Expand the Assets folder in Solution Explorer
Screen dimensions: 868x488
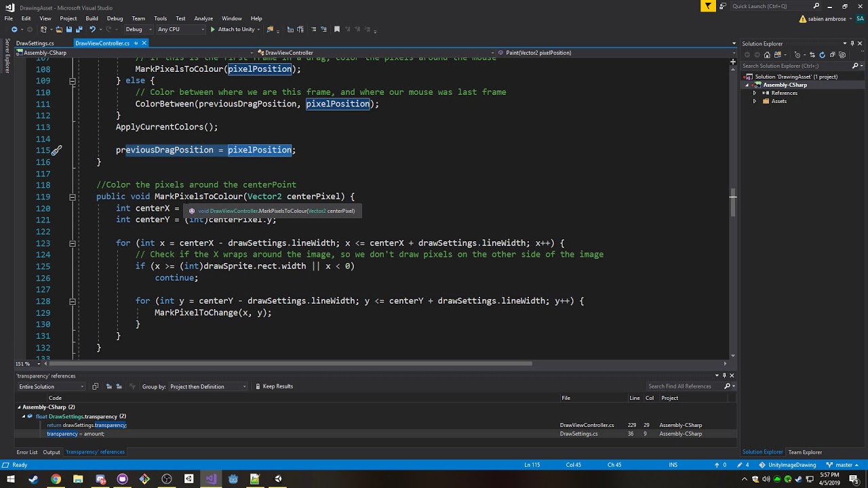coord(754,101)
